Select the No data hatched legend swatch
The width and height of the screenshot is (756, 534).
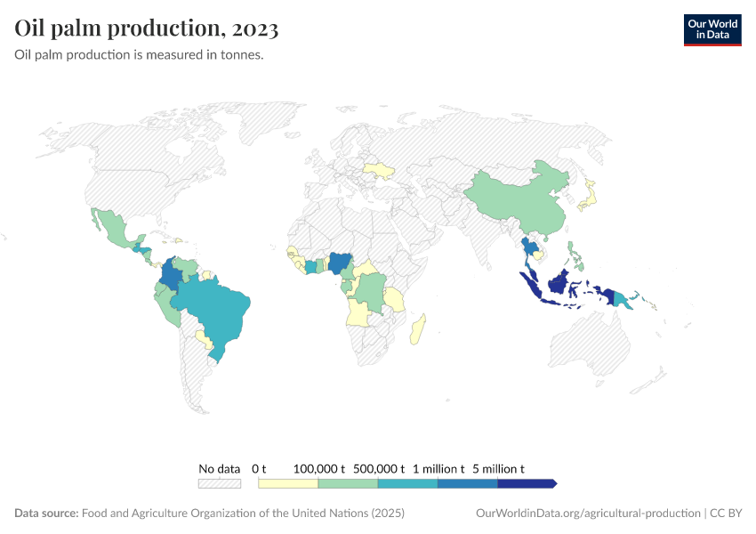(219, 483)
